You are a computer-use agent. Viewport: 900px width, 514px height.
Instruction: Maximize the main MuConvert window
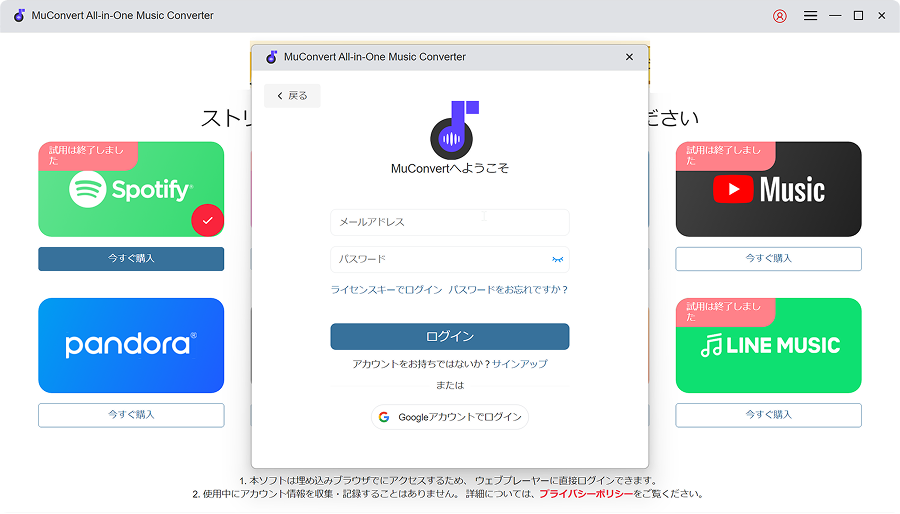pos(859,16)
